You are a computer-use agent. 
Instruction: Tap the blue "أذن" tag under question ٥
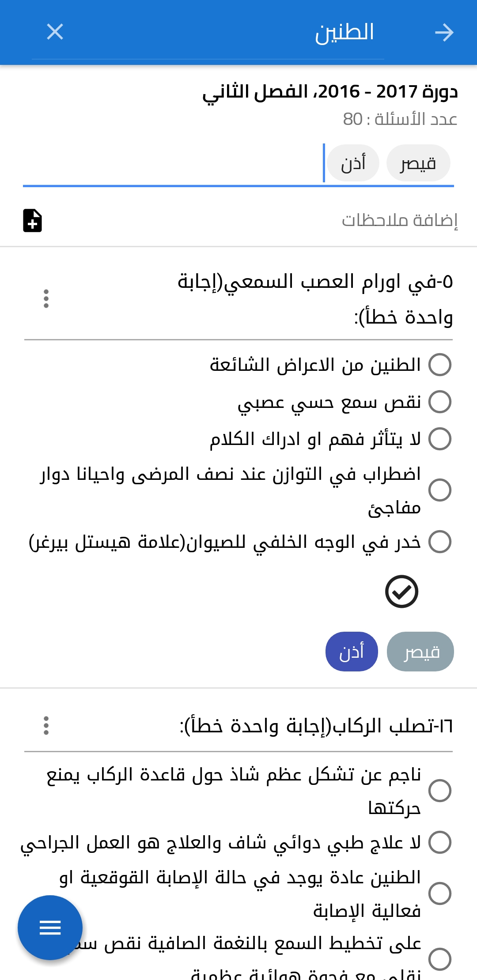[352, 652]
